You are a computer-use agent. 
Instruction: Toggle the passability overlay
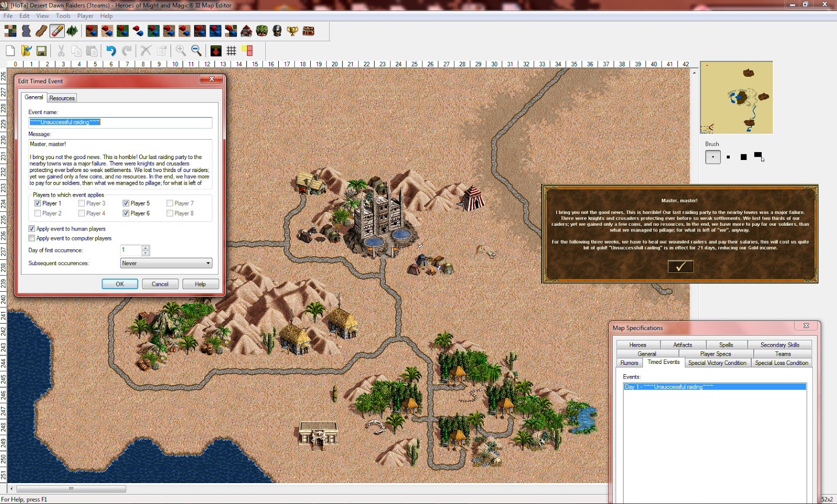pos(247,51)
